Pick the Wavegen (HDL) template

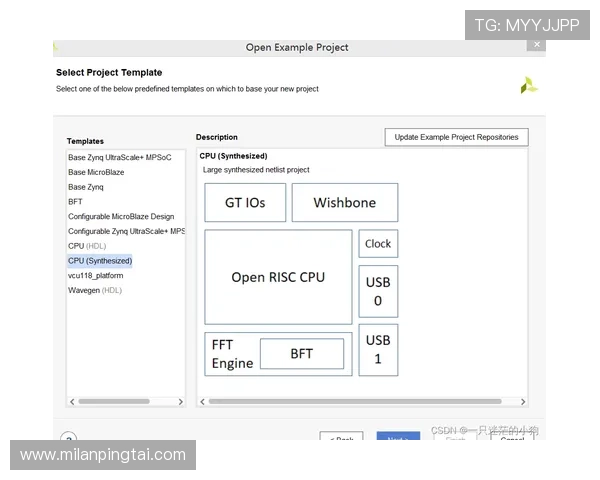[95, 290]
